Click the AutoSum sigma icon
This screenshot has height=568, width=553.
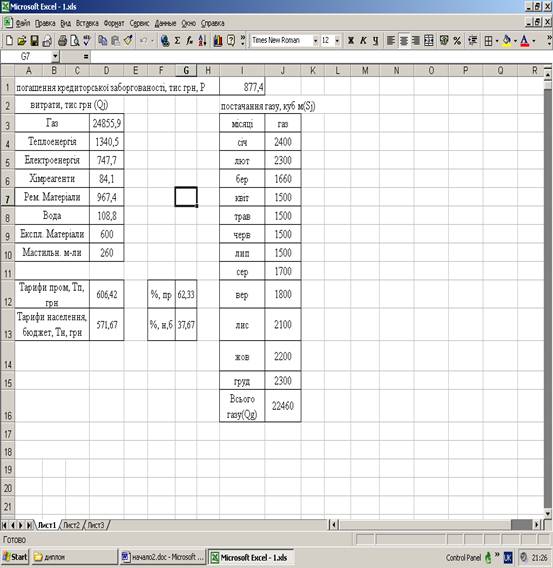coord(177,41)
